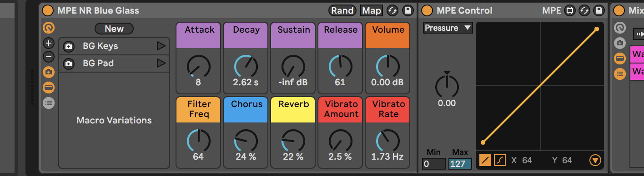The height and width of the screenshot is (176, 644).
Task: Launch the BG Pad variation
Action: 161,64
